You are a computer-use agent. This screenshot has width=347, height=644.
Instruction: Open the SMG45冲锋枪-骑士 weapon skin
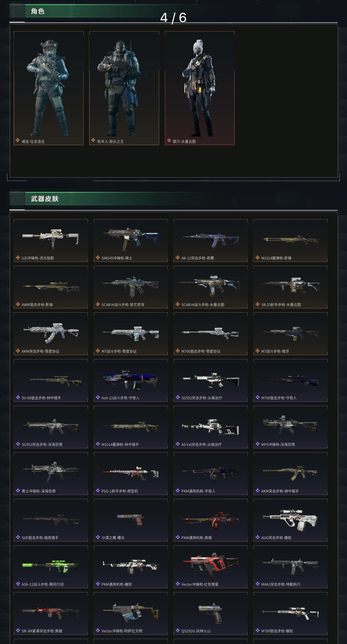[131, 240]
